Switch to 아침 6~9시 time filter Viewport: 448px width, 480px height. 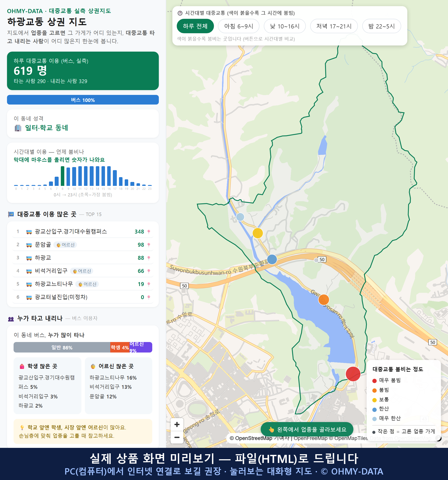click(x=238, y=26)
